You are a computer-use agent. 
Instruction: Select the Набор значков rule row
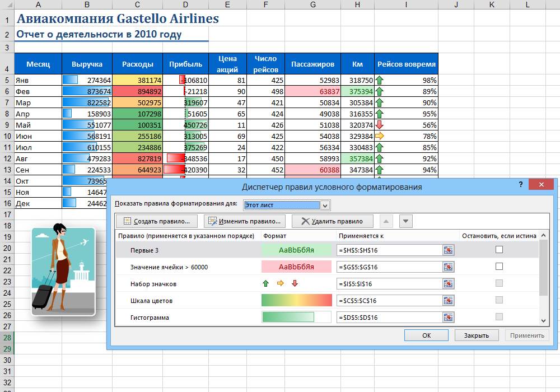click(x=327, y=283)
